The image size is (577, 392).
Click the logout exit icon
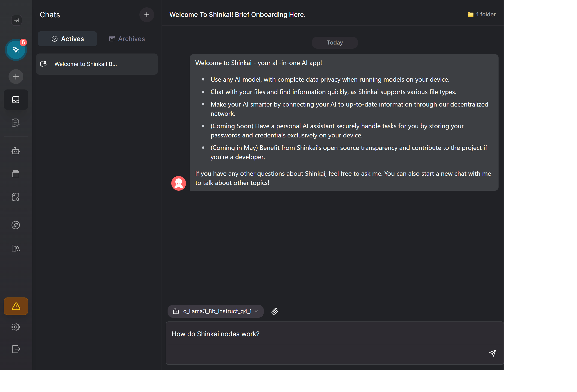[x=16, y=349]
